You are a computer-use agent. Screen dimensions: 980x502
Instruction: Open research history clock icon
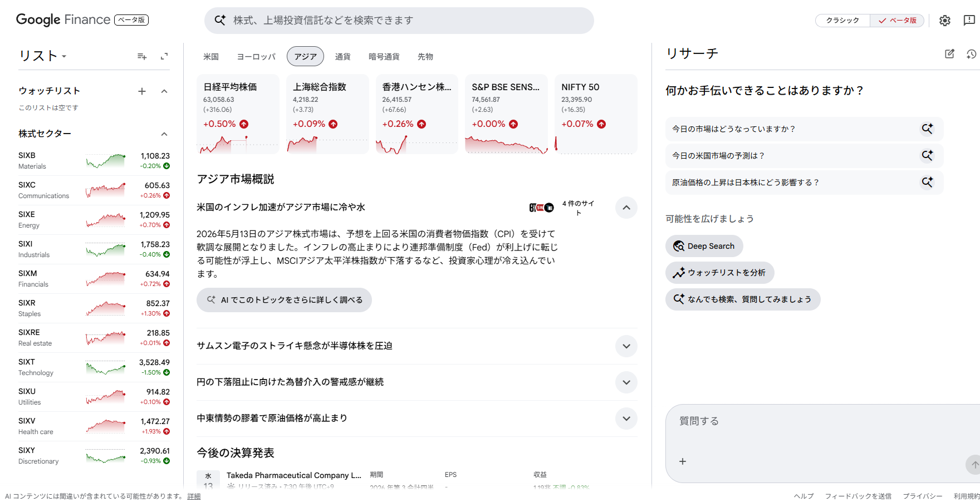(x=972, y=54)
